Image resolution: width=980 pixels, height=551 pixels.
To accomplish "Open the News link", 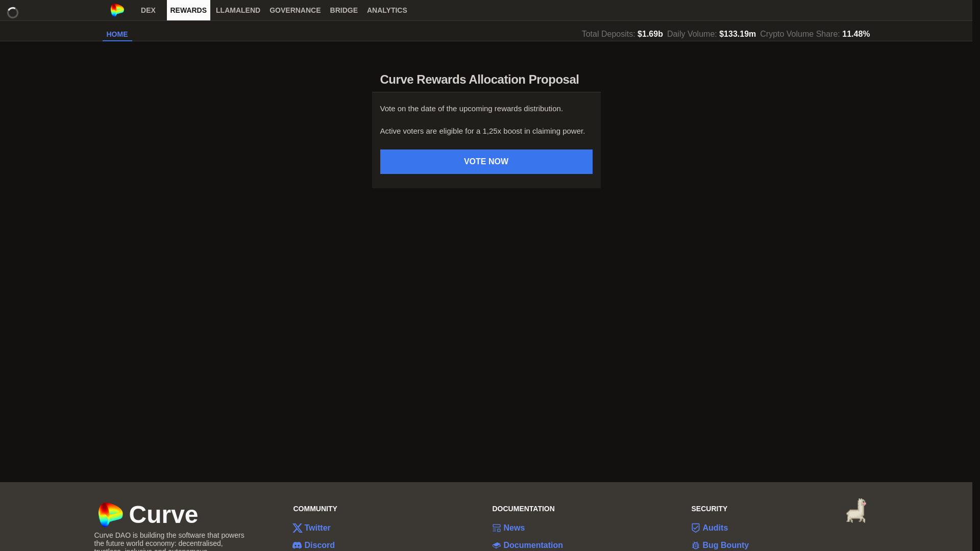I will click(514, 528).
